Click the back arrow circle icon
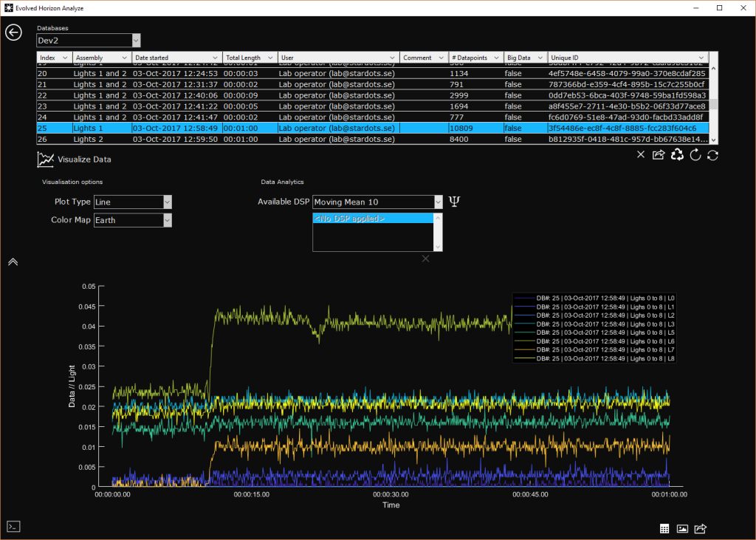This screenshot has width=756, height=540. [x=13, y=33]
